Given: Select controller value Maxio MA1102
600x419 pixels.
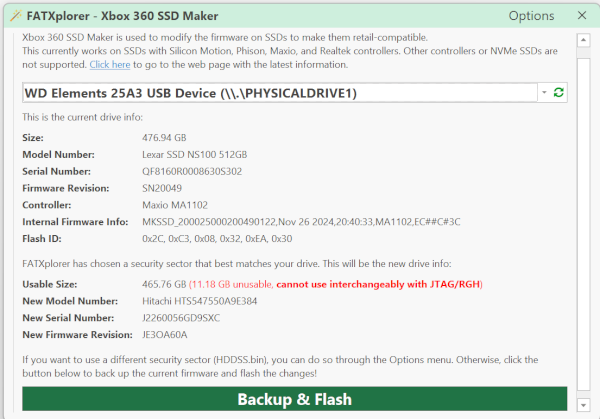Looking at the screenshot, I should tap(175, 205).
